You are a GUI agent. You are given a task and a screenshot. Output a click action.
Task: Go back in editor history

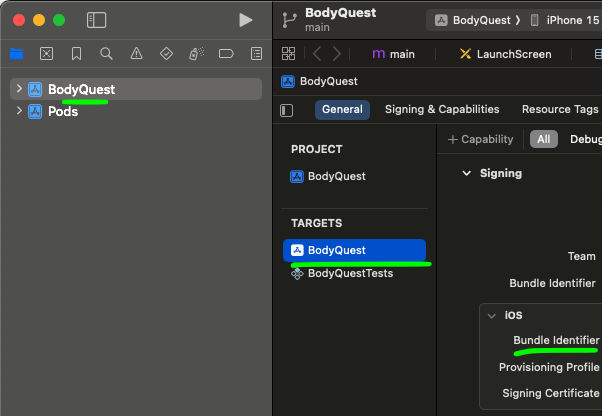click(x=317, y=54)
